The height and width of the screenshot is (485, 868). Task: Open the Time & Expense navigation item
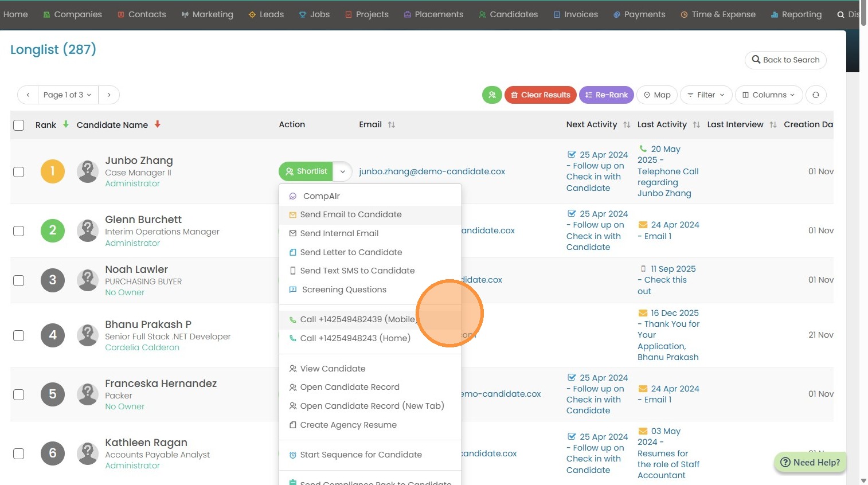[x=718, y=14]
